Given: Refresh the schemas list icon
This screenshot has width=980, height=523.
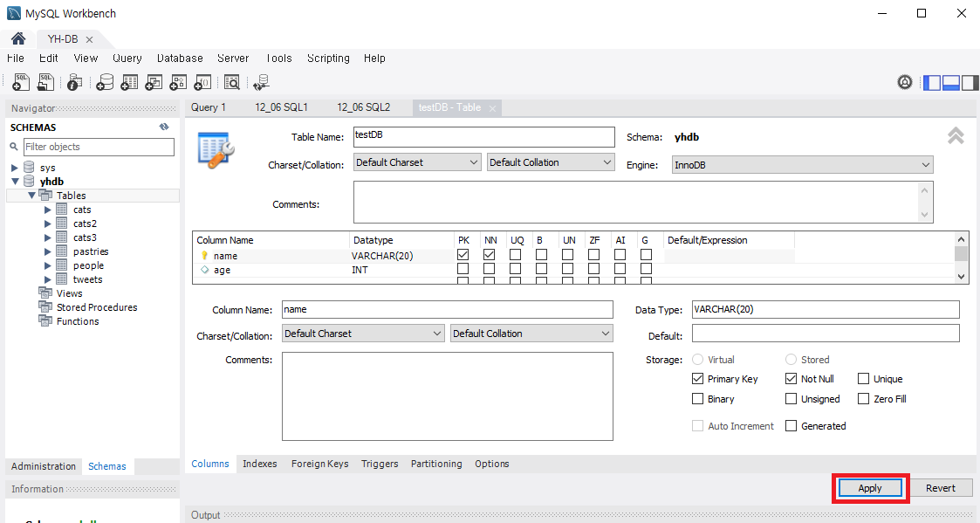Looking at the screenshot, I should (x=164, y=127).
